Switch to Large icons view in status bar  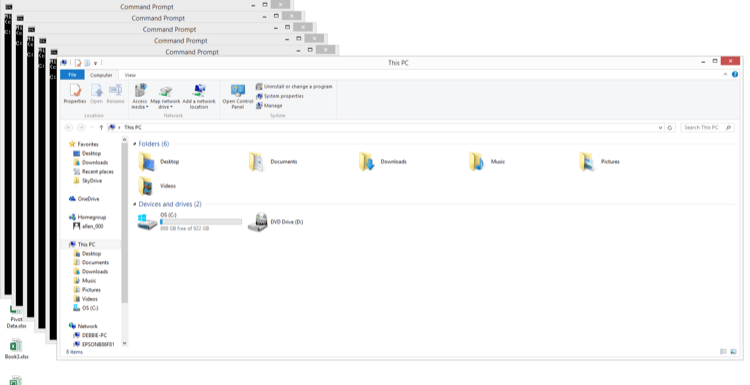pyautogui.click(x=733, y=352)
